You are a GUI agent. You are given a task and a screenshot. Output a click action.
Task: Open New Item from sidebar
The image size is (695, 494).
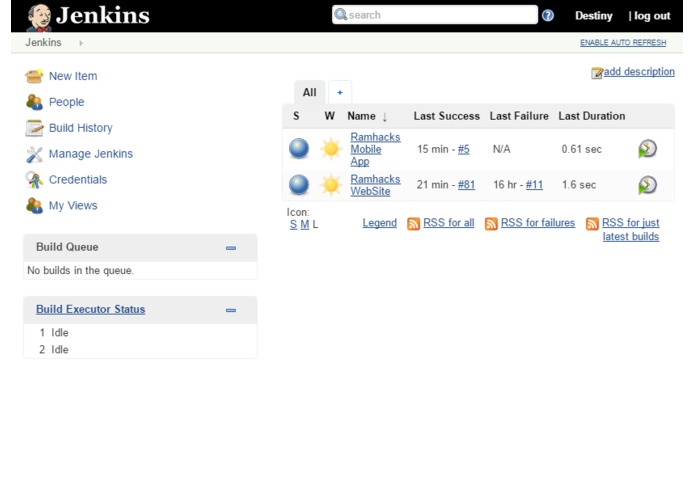tap(73, 76)
